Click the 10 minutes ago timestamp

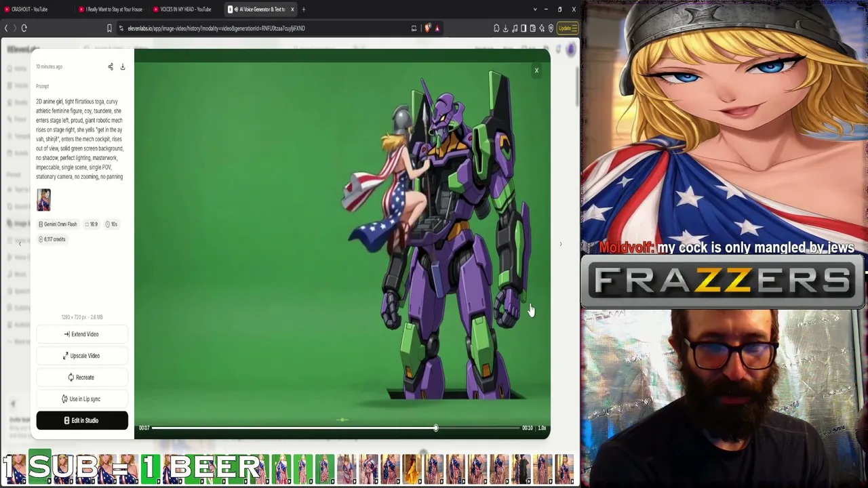(49, 66)
